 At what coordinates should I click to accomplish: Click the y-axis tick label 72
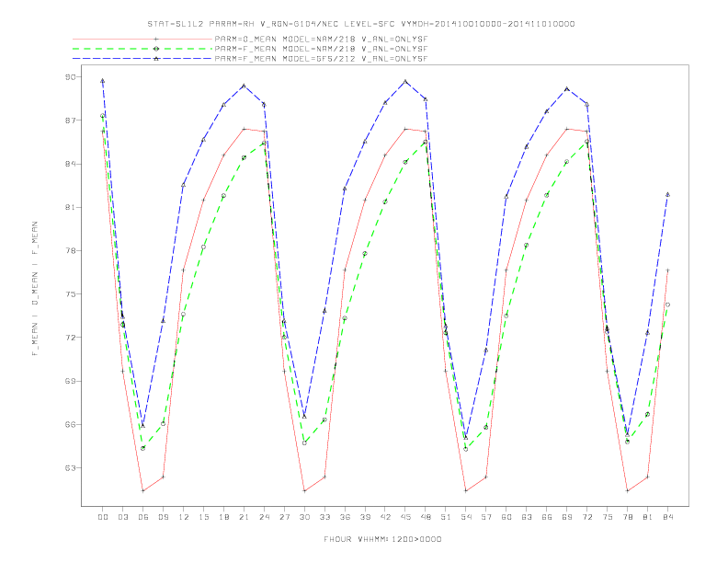[x=70, y=338]
